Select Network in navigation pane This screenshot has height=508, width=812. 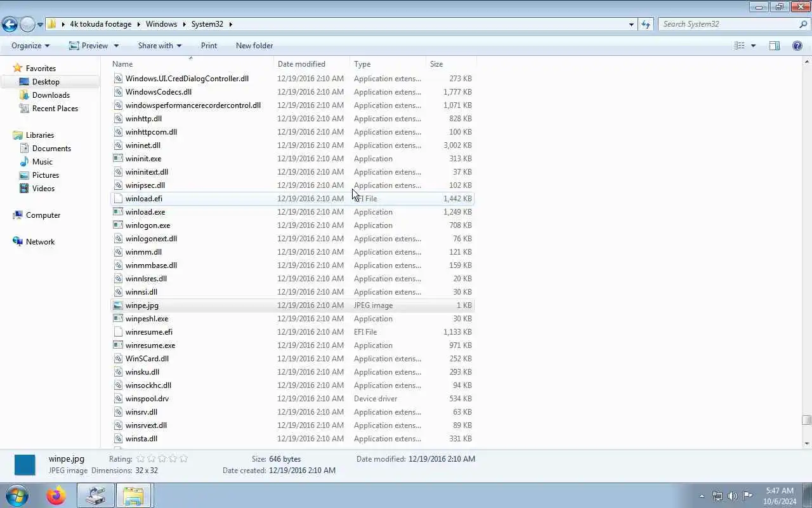click(40, 242)
